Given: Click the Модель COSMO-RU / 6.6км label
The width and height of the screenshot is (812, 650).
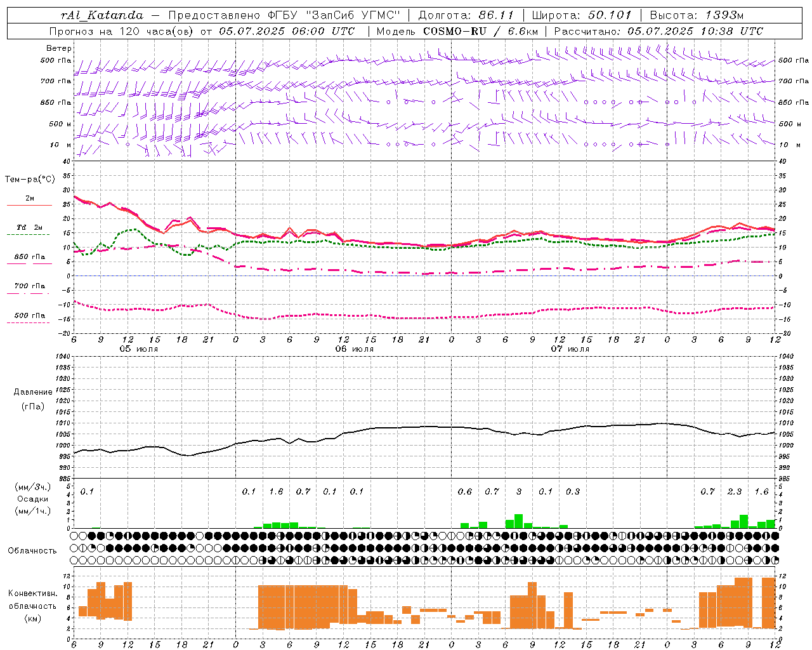Looking at the screenshot, I should [457, 31].
